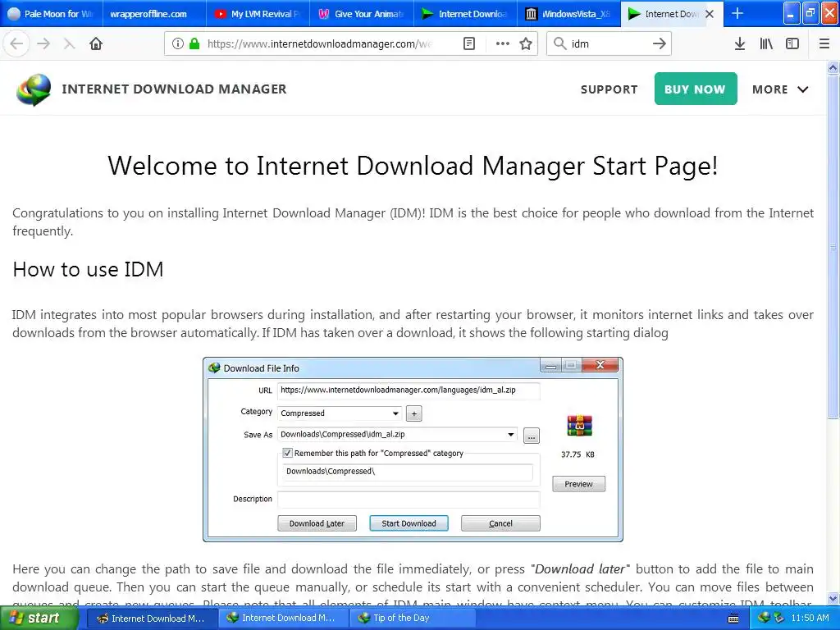Click the How to use IDM heading
Image resolution: width=840 pixels, height=630 pixels.
click(89, 269)
